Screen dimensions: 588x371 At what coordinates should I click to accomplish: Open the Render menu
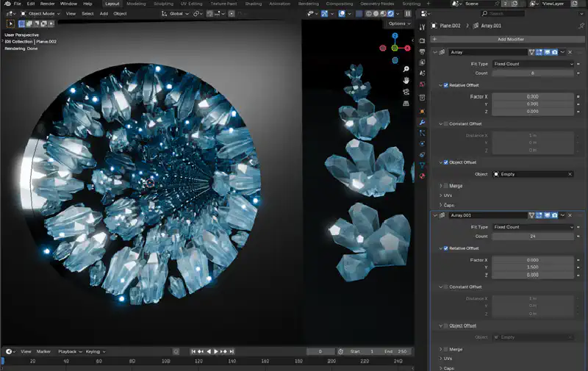(47, 4)
